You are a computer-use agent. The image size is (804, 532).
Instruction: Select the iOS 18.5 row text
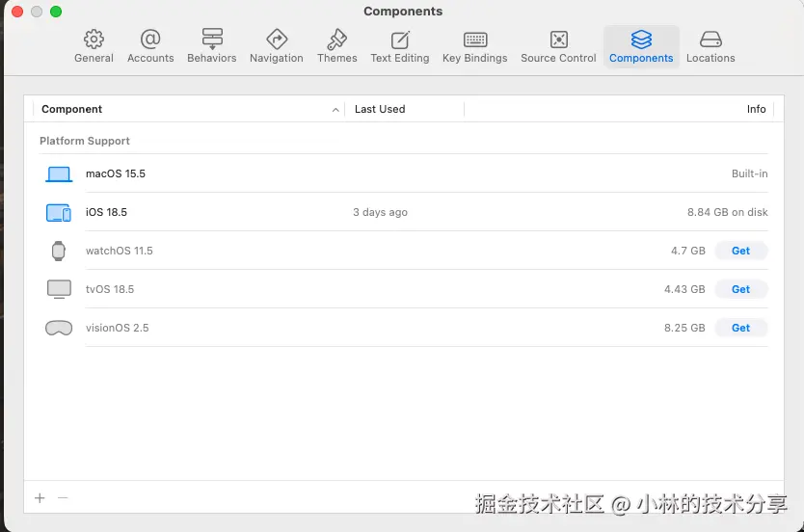pos(106,212)
